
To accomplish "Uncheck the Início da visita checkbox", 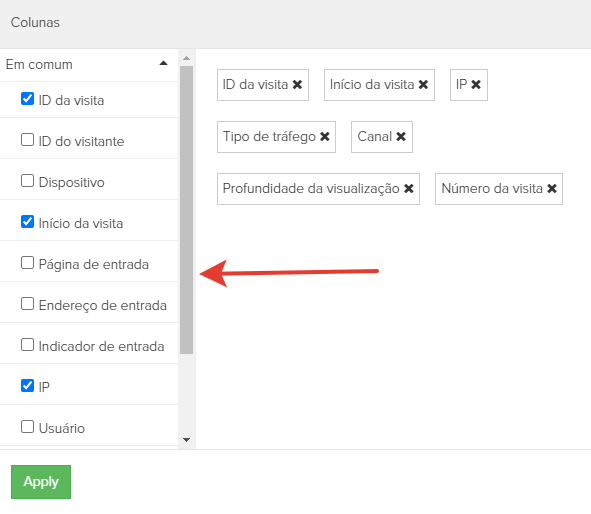I will coord(27,222).
